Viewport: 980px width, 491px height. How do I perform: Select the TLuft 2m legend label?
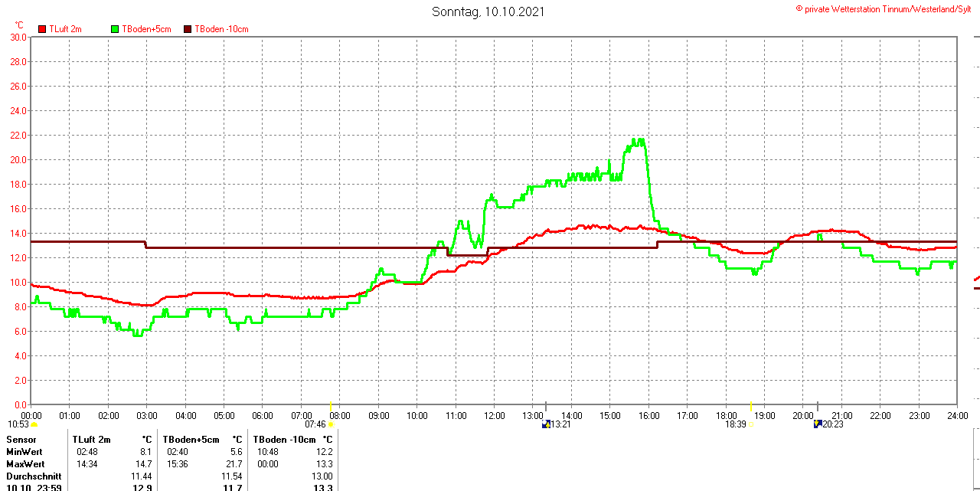[65, 29]
